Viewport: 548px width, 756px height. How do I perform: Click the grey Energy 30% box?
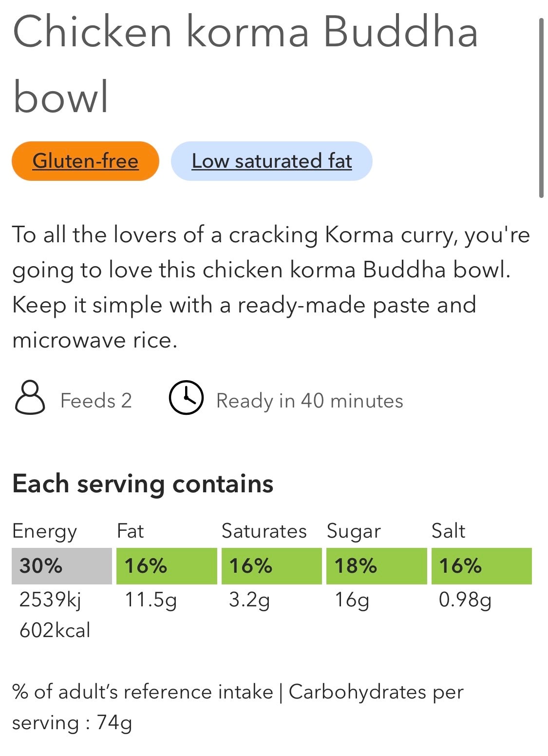(x=62, y=566)
